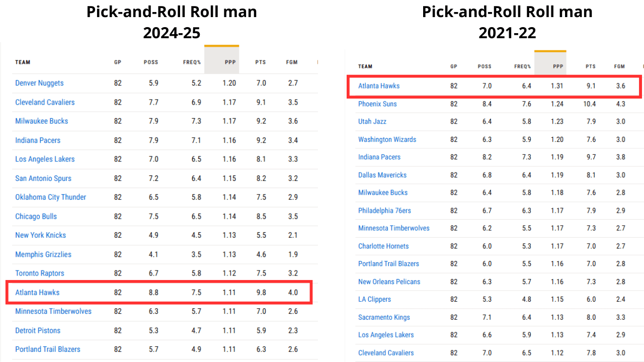Click the LA Clippers team link
Screen dimensions: 644x362
(x=374, y=299)
